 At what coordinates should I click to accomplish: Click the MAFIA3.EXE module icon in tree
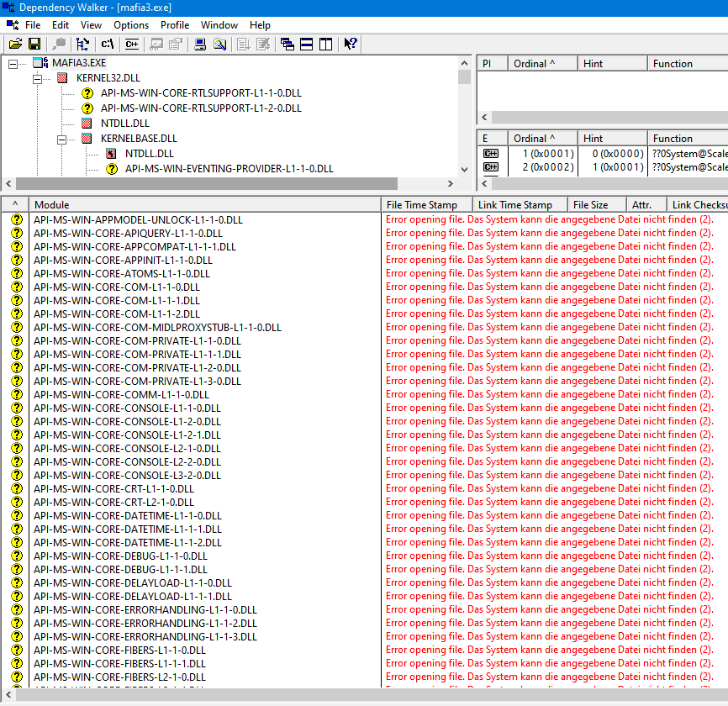[x=40, y=63]
